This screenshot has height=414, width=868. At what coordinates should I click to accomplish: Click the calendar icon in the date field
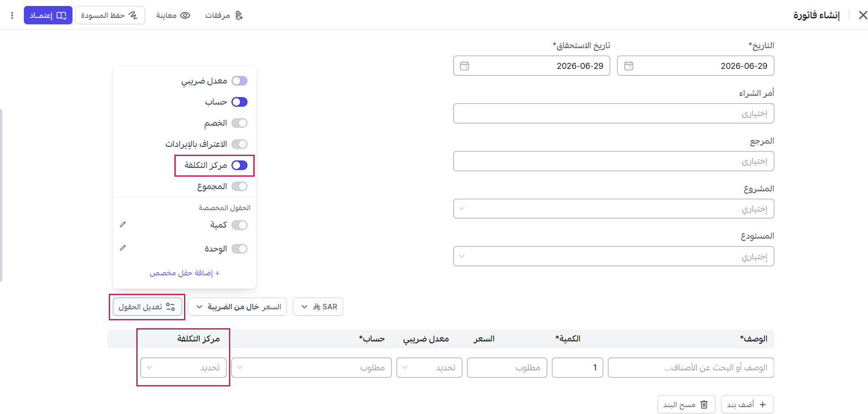(x=629, y=66)
